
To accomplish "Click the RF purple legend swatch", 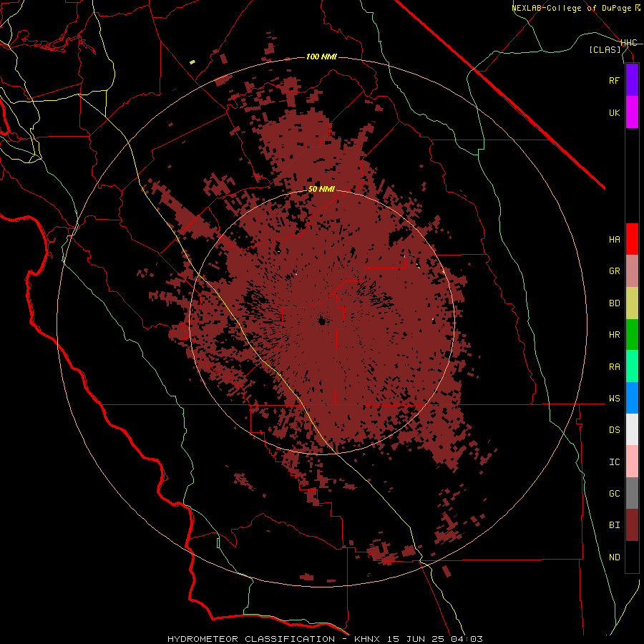I will tap(632, 80).
